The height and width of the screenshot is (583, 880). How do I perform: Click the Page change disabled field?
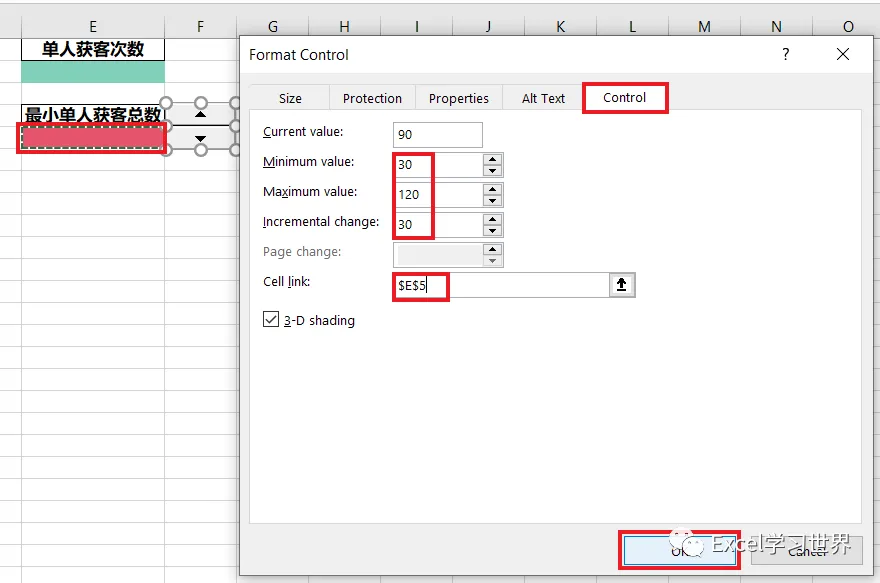tap(437, 255)
